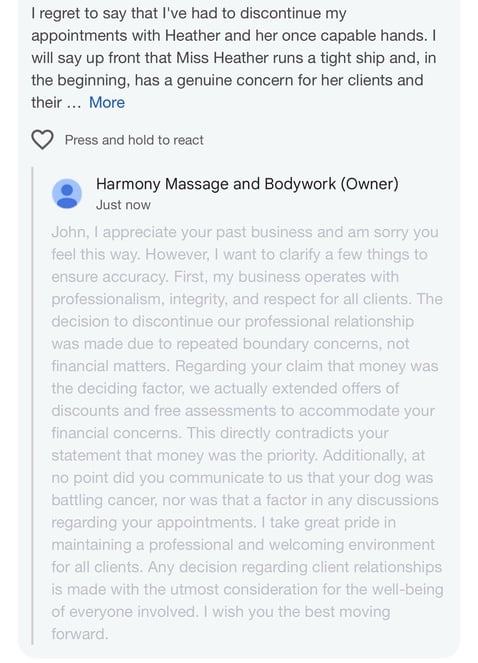Open Harmony Massage and Bodywork owner name
Viewport: 478px width, 663px height.
point(247,184)
